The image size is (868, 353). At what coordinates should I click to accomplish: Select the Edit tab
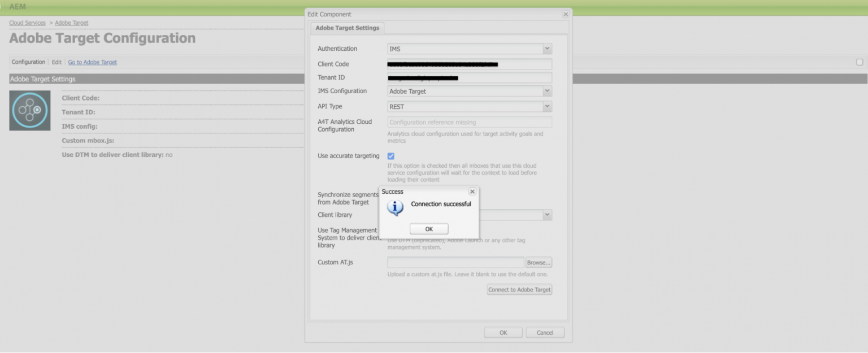tap(56, 62)
